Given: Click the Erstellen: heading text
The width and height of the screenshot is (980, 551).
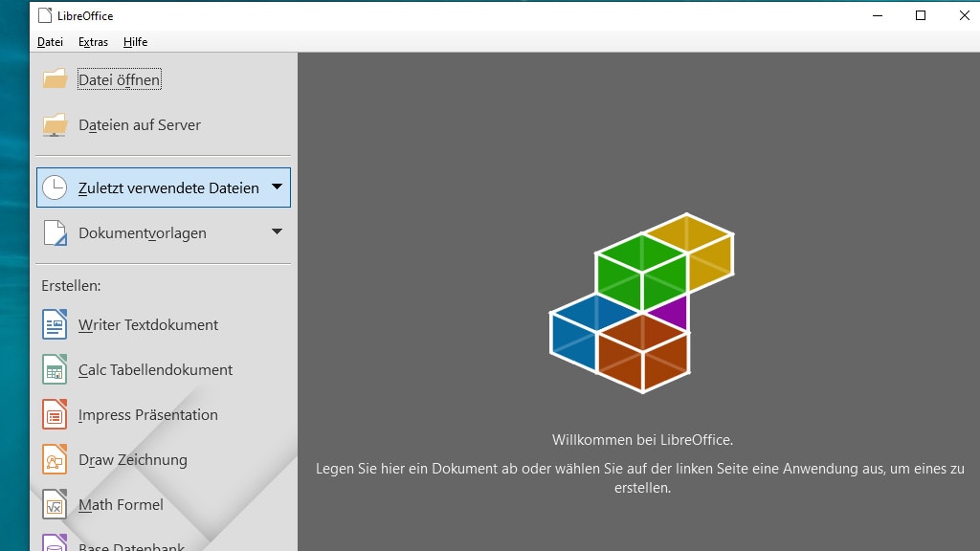Looking at the screenshot, I should pos(71,285).
